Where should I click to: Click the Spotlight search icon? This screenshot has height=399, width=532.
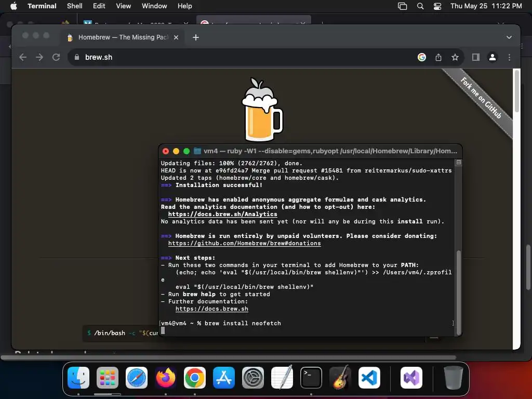[420, 6]
